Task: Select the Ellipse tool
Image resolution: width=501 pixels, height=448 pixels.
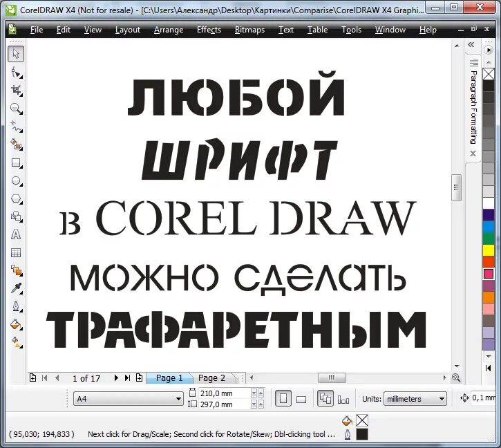Action: pos(16,180)
